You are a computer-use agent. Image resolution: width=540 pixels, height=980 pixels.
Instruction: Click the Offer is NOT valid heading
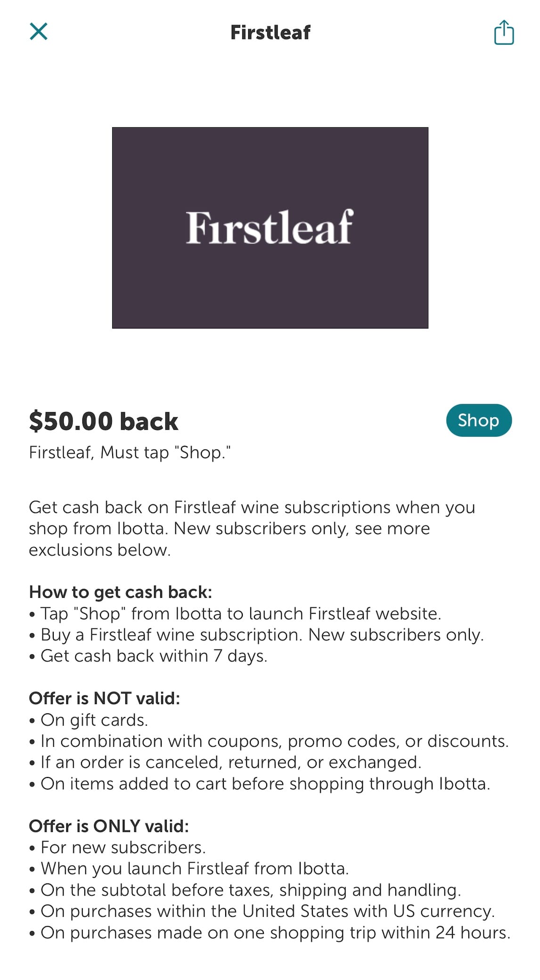coord(105,698)
